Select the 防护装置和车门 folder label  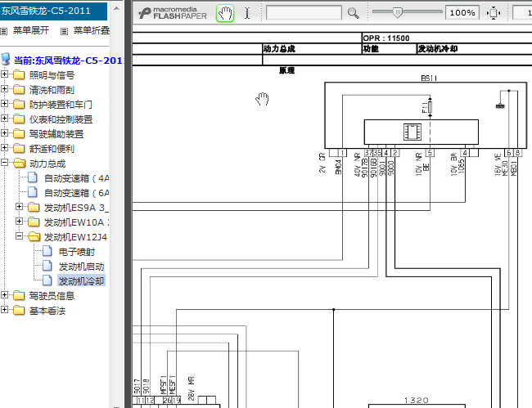tap(61, 105)
